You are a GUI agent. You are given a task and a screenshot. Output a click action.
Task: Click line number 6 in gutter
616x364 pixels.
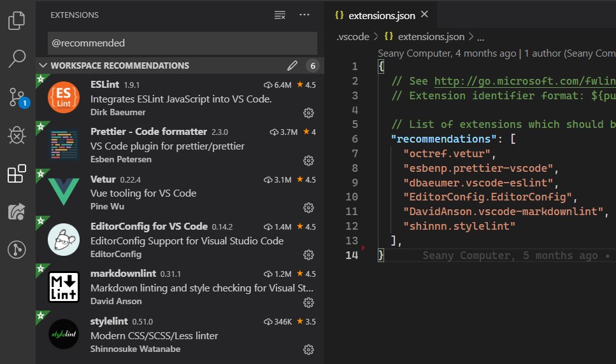click(355, 139)
